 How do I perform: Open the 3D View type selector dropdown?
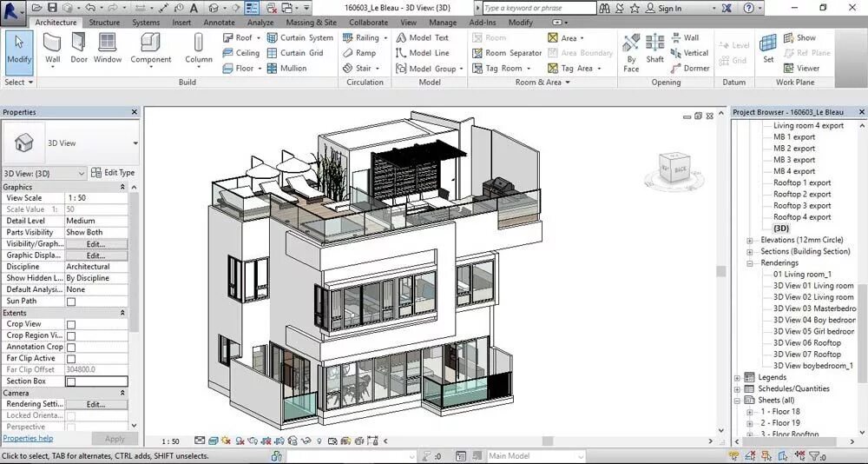[x=135, y=143]
